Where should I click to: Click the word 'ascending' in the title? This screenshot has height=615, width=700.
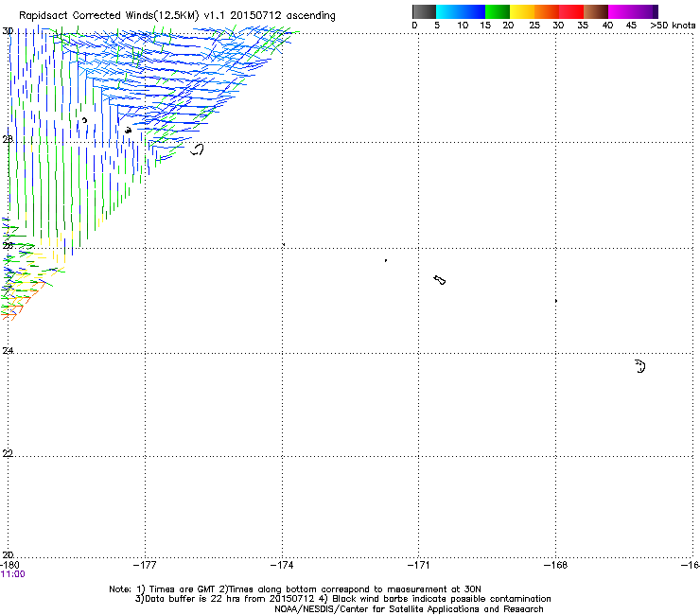tap(310, 16)
